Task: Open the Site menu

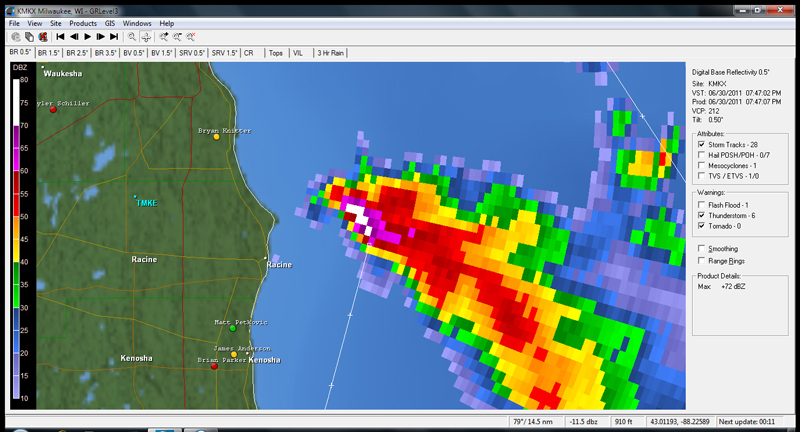Action: click(56, 23)
